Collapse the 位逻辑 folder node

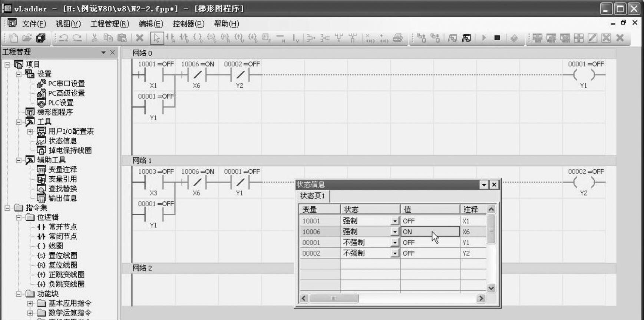click(19, 217)
